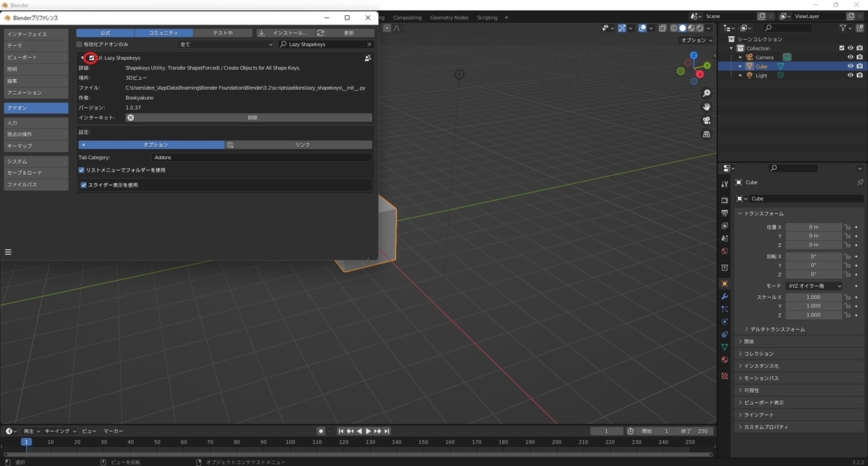Uncheck Collection exclude checkbox in outliner
Image resolution: width=868 pixels, height=466 pixels.
pyautogui.click(x=841, y=48)
